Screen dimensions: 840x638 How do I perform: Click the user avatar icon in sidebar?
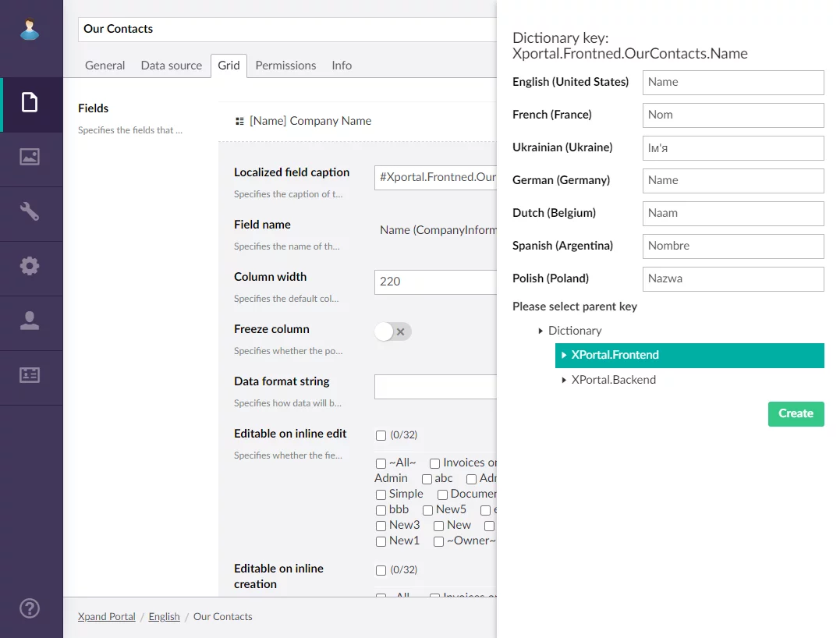click(30, 30)
